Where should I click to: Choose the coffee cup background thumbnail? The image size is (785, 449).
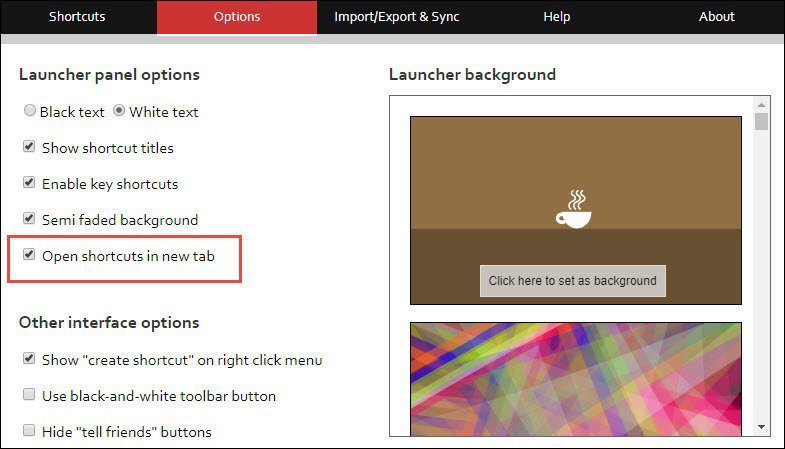(x=576, y=210)
